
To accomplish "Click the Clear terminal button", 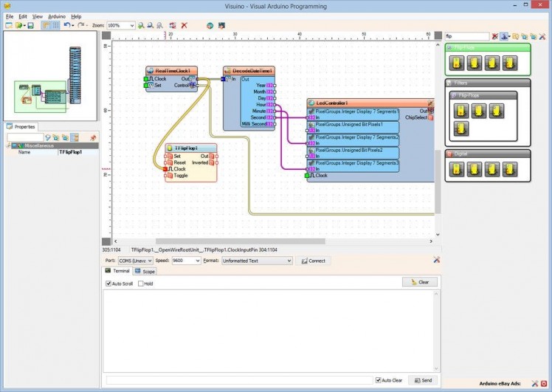I will [x=420, y=282].
